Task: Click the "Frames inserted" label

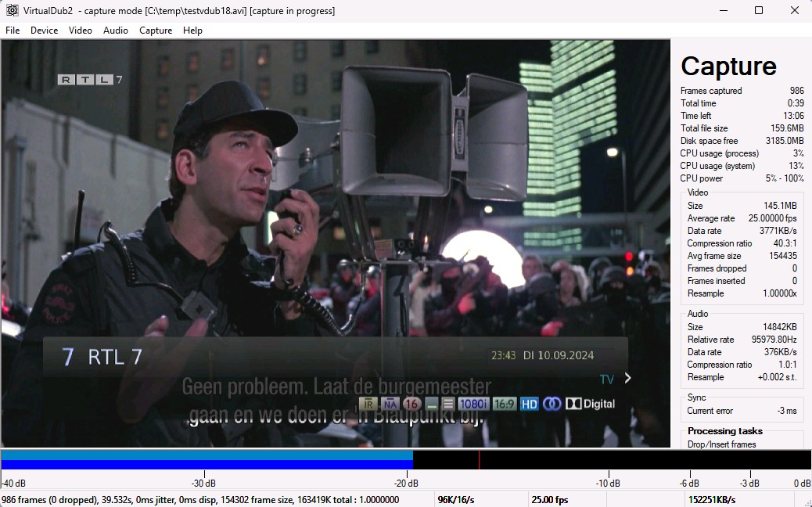Action: coord(716,281)
